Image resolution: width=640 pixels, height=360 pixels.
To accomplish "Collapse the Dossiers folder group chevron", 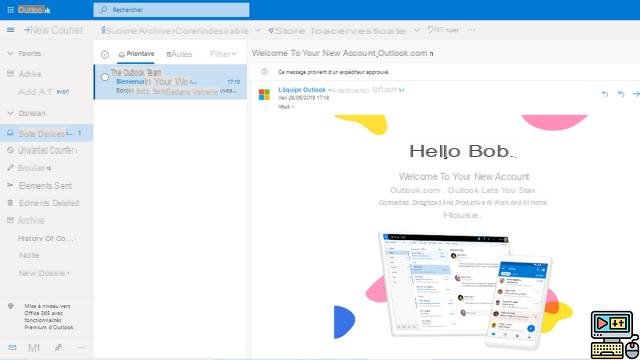I will (11, 113).
